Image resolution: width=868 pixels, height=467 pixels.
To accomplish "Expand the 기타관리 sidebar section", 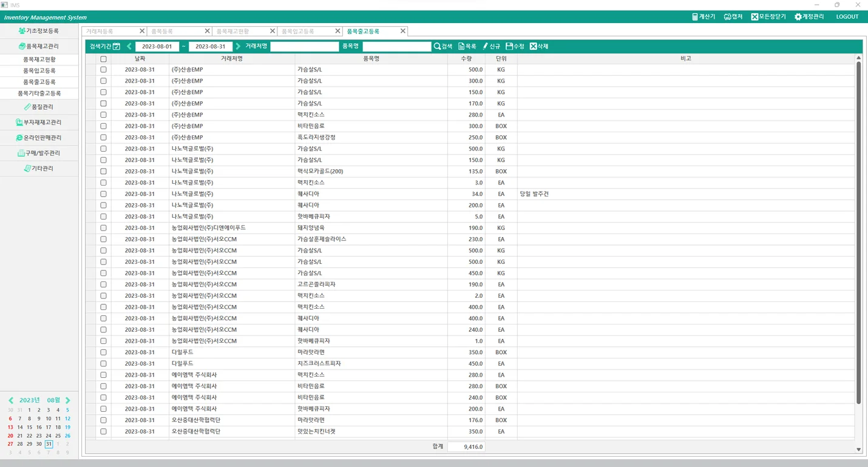I will click(x=39, y=168).
